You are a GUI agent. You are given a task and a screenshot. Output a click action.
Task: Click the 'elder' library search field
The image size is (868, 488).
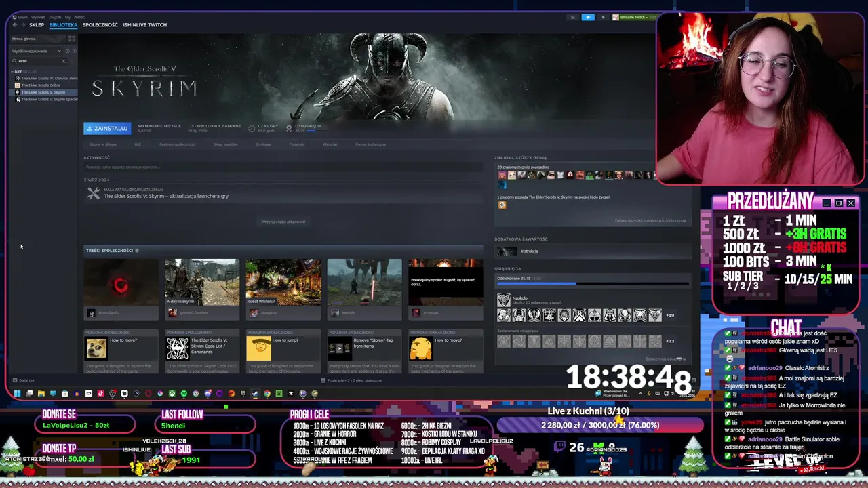(39, 61)
